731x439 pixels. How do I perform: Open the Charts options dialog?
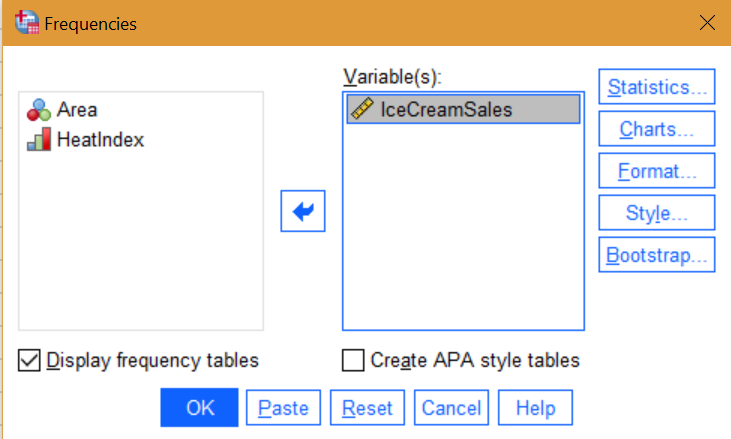(x=656, y=129)
